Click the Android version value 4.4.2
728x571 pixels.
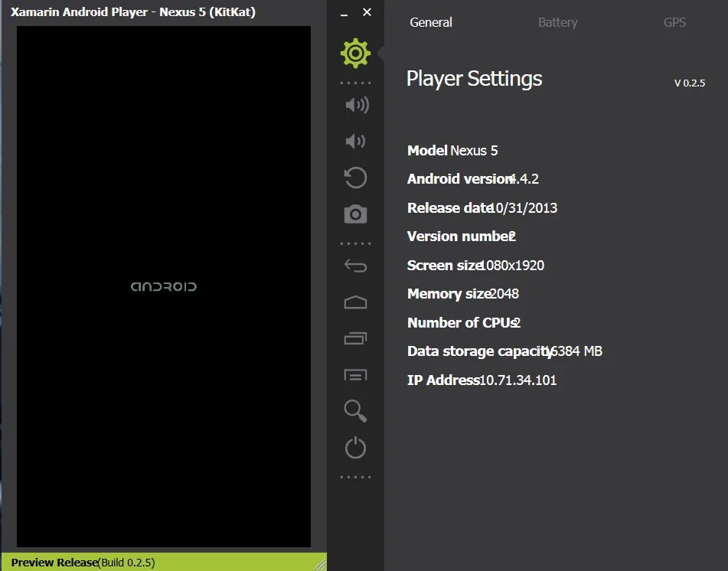click(524, 179)
